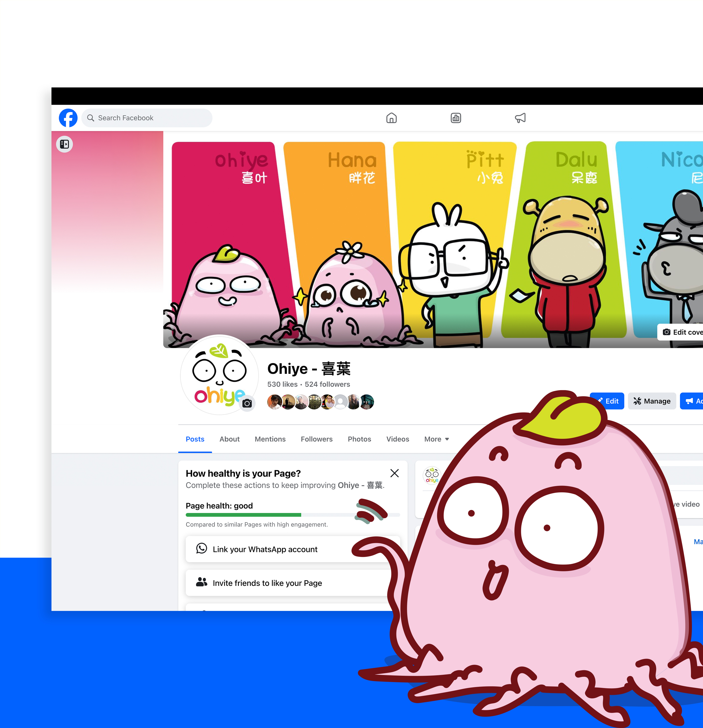Expand the More dropdown in page tabs
The height and width of the screenshot is (728, 703).
437,439
